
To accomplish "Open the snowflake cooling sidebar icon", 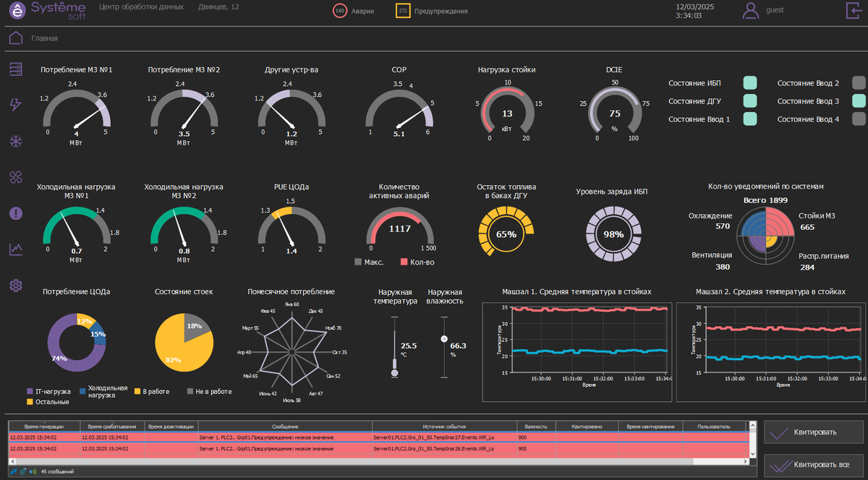I will 16,141.
